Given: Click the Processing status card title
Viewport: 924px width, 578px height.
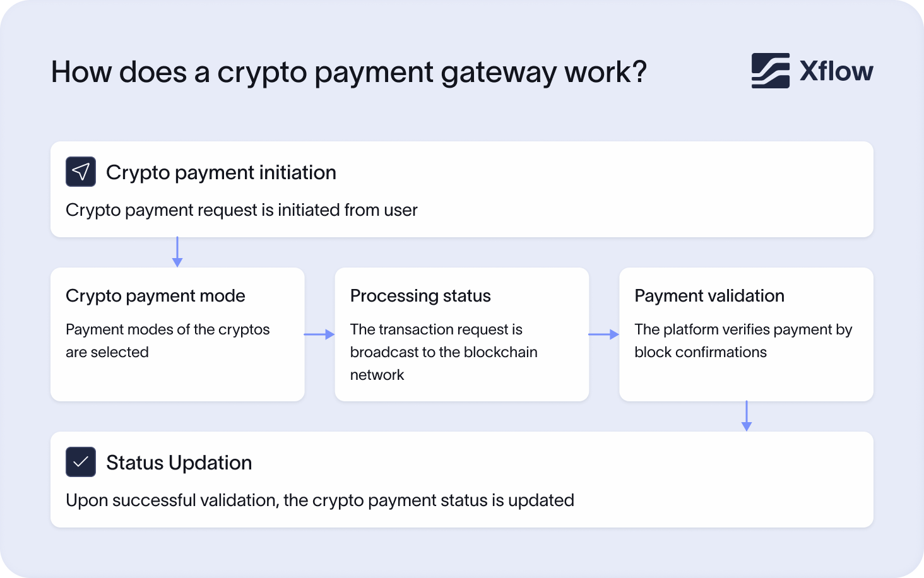Looking at the screenshot, I should (420, 296).
